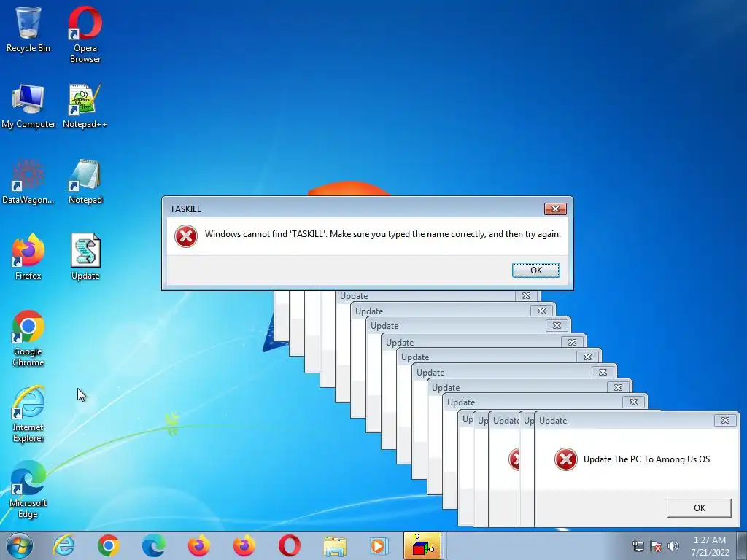Close the frontmost Update dialog
Viewport: 747px width, 560px height.
(x=725, y=421)
